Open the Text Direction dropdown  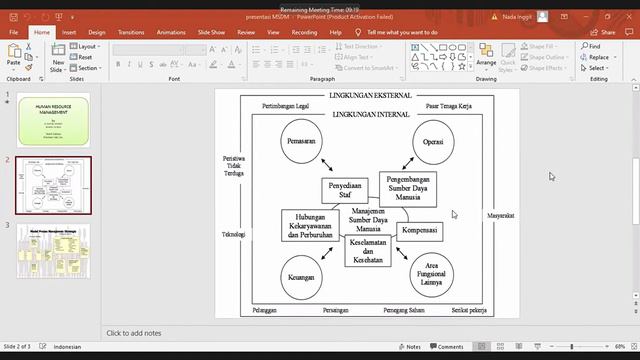359,46
